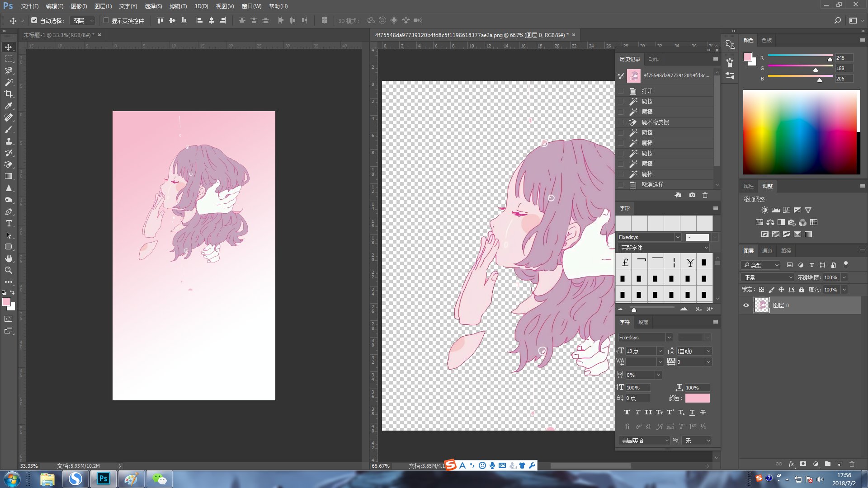
Task: Select the Magic Eraser history state
Action: [x=655, y=122]
